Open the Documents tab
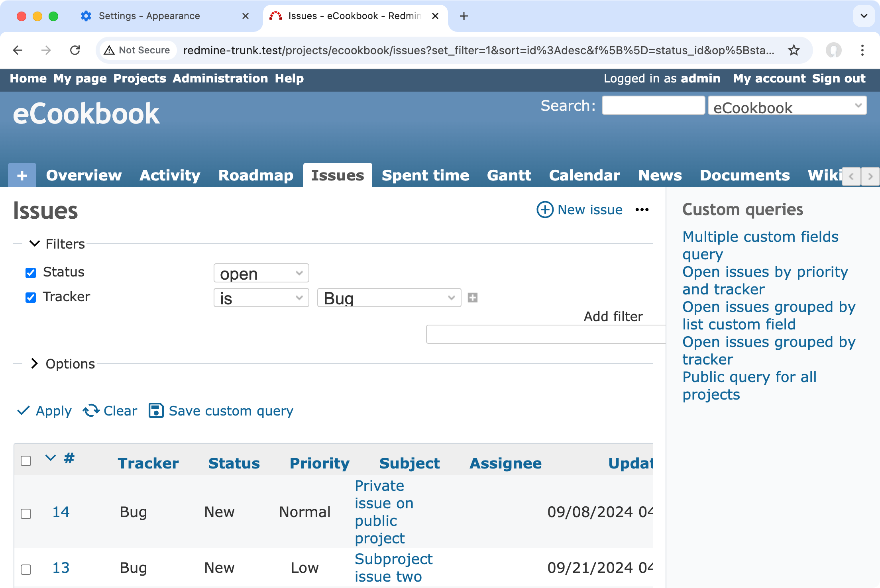 coord(744,175)
